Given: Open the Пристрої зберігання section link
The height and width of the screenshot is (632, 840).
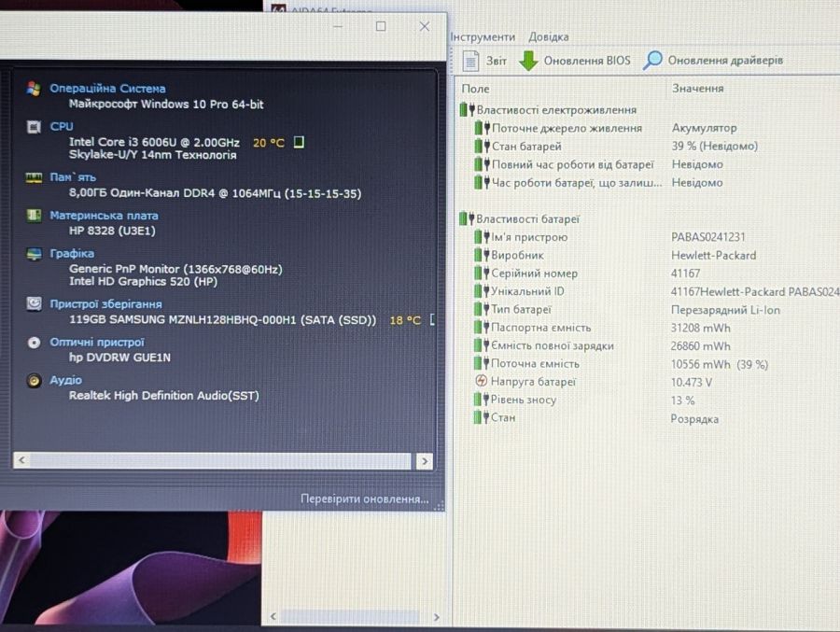Looking at the screenshot, I should (105, 304).
